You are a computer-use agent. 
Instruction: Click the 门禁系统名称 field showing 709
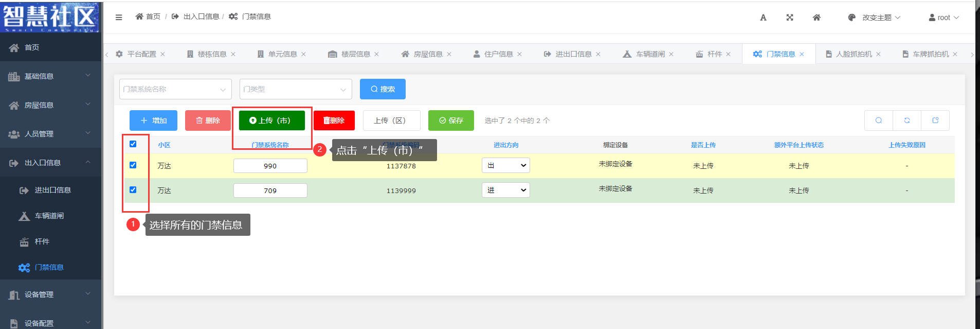(270, 191)
